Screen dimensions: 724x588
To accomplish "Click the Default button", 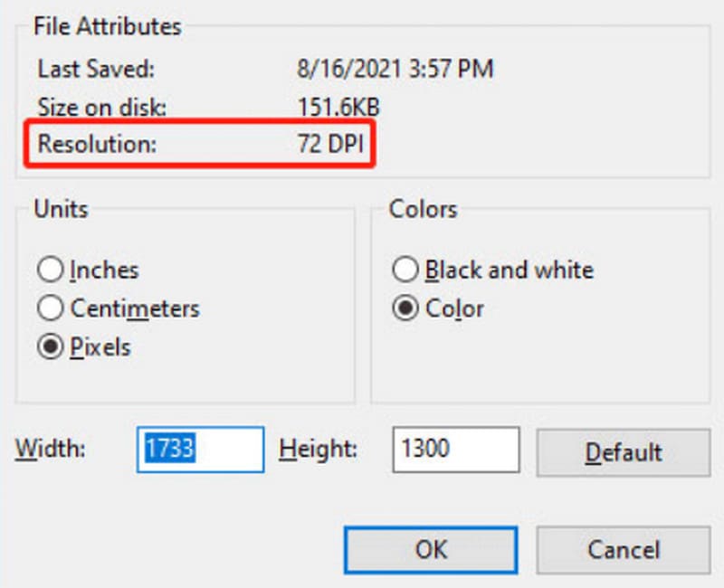I will (624, 452).
